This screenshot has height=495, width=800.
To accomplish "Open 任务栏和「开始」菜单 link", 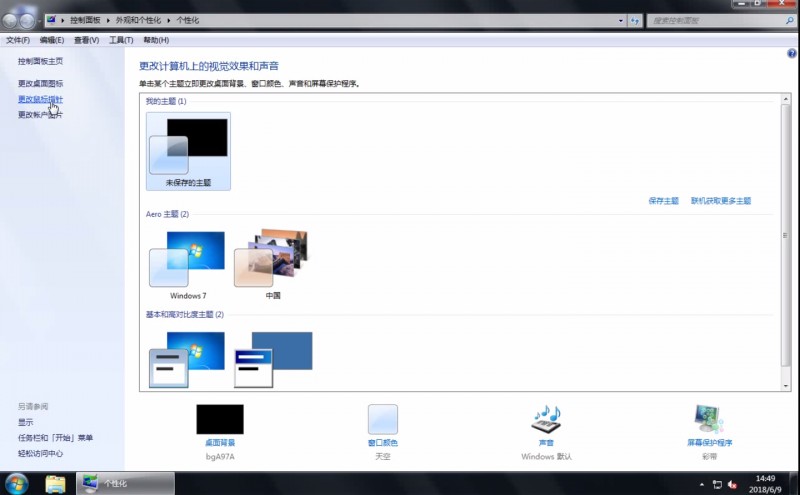I will [x=56, y=438].
